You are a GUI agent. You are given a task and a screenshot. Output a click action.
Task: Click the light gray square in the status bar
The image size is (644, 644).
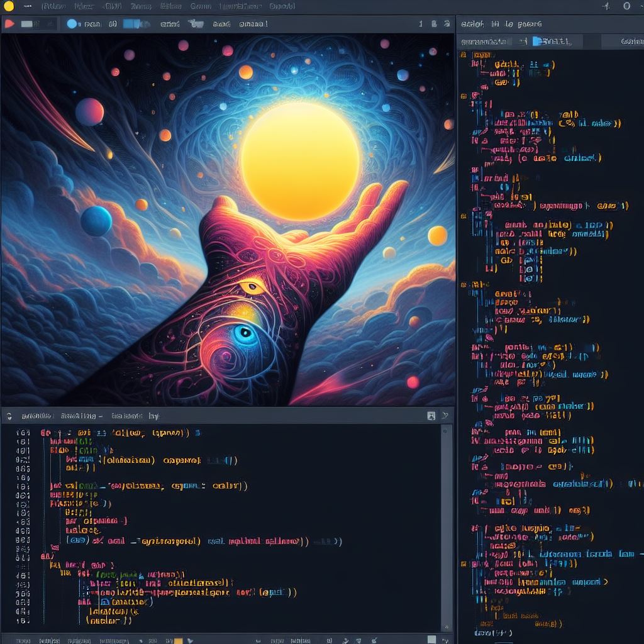tap(431, 640)
